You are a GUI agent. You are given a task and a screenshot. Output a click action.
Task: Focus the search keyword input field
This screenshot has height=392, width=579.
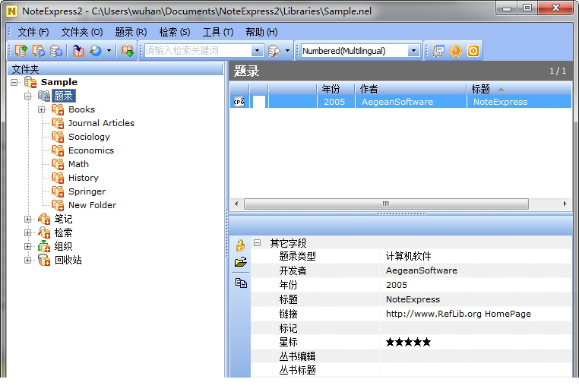click(198, 51)
